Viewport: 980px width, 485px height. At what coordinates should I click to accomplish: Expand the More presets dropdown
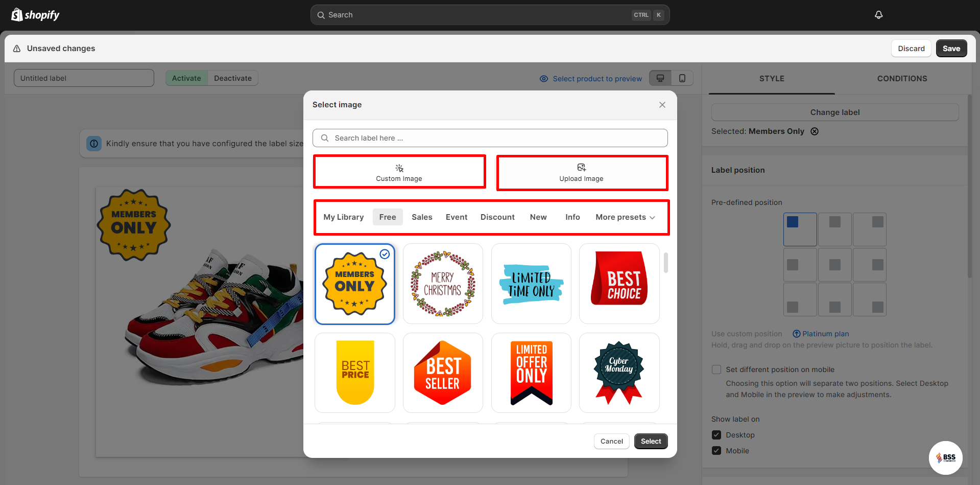[x=625, y=217]
